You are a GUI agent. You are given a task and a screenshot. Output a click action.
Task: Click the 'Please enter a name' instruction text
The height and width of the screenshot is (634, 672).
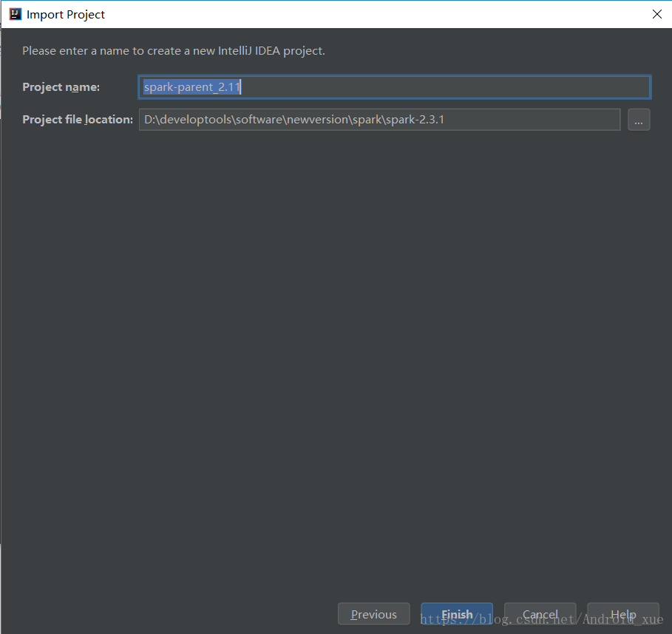[174, 50]
